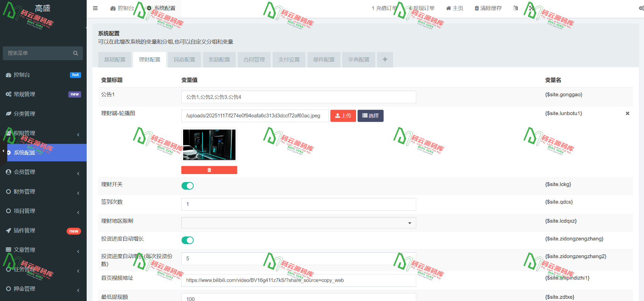Switch to 字典配置 tab
Viewport: 644px width, 301px height.
coord(359,59)
